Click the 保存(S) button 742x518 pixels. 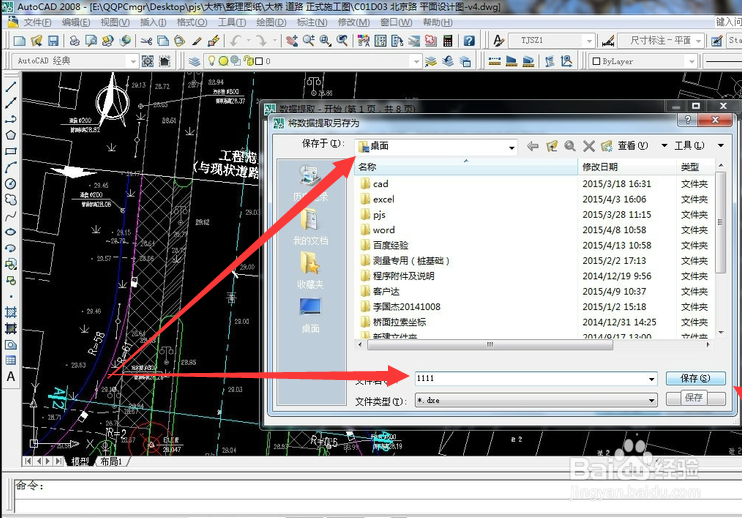tap(695, 378)
